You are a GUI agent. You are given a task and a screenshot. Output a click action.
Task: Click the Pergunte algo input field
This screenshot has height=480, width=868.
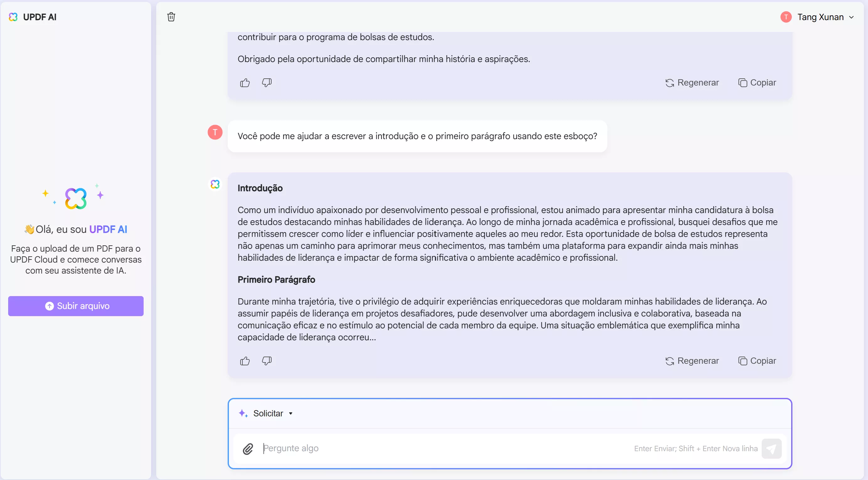point(404,448)
